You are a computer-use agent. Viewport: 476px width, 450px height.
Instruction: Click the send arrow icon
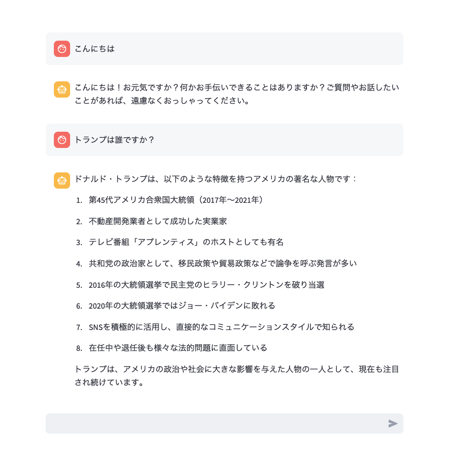(x=393, y=423)
